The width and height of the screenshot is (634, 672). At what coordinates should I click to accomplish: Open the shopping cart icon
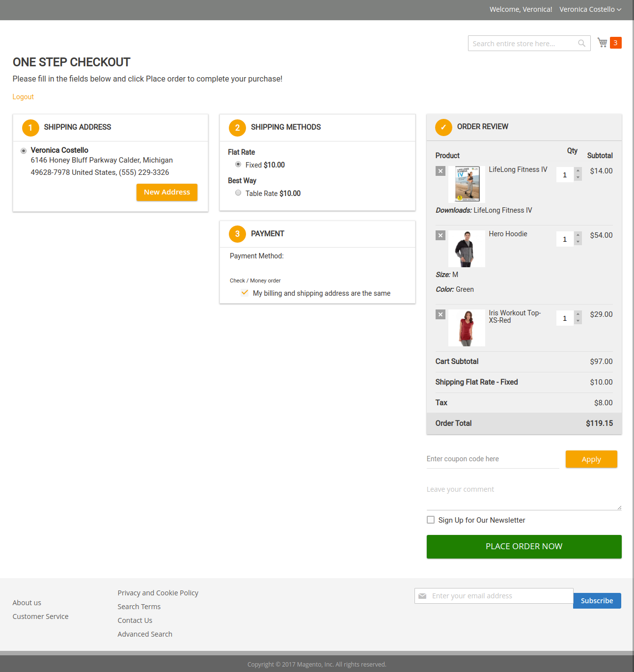(603, 43)
